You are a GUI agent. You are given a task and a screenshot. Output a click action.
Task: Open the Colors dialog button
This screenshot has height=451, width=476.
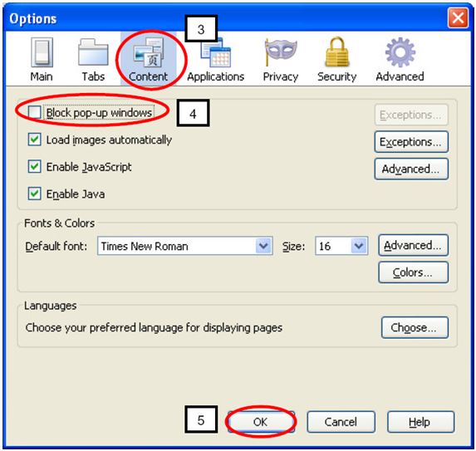413,272
